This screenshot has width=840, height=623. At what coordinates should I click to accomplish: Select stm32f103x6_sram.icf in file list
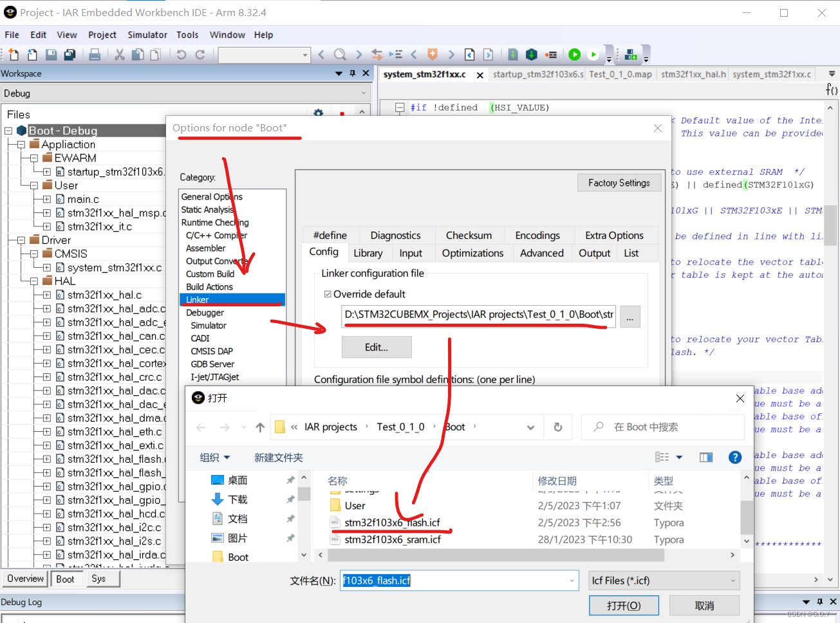(x=392, y=539)
